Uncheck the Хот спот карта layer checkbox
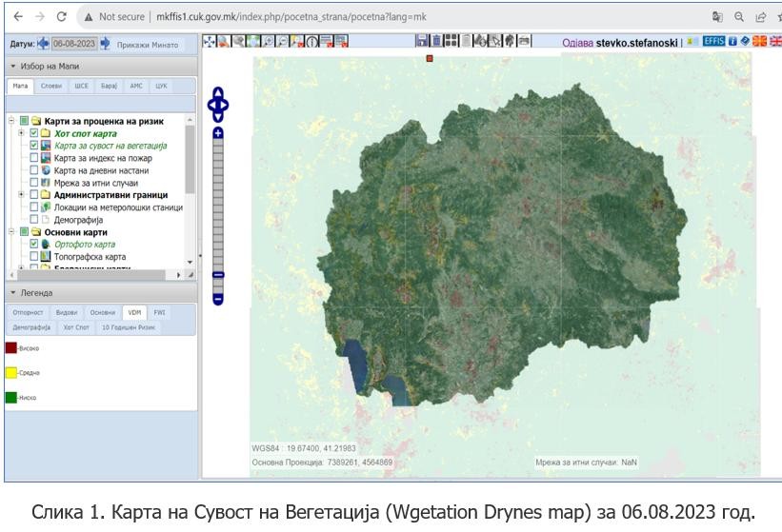This screenshot has height=532, width=782. click(34, 133)
